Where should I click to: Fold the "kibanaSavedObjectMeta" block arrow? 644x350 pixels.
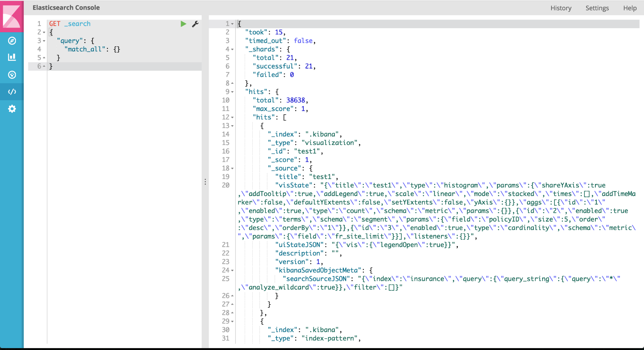pyautogui.click(x=232, y=270)
